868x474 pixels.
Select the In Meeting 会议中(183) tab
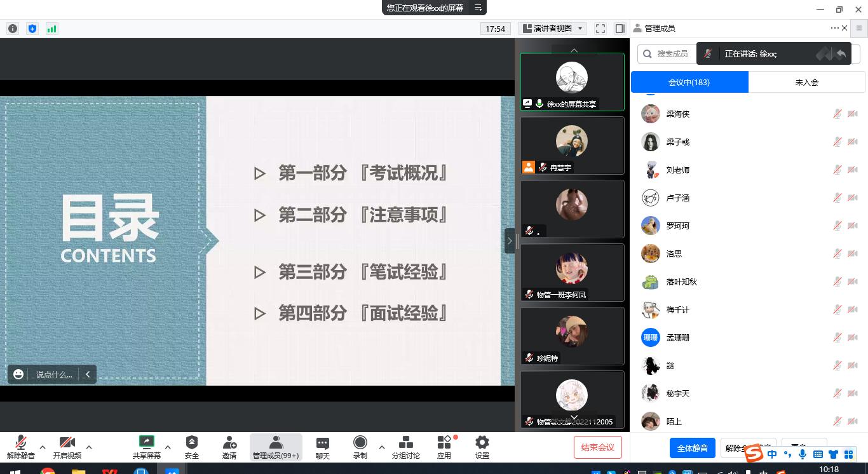689,82
